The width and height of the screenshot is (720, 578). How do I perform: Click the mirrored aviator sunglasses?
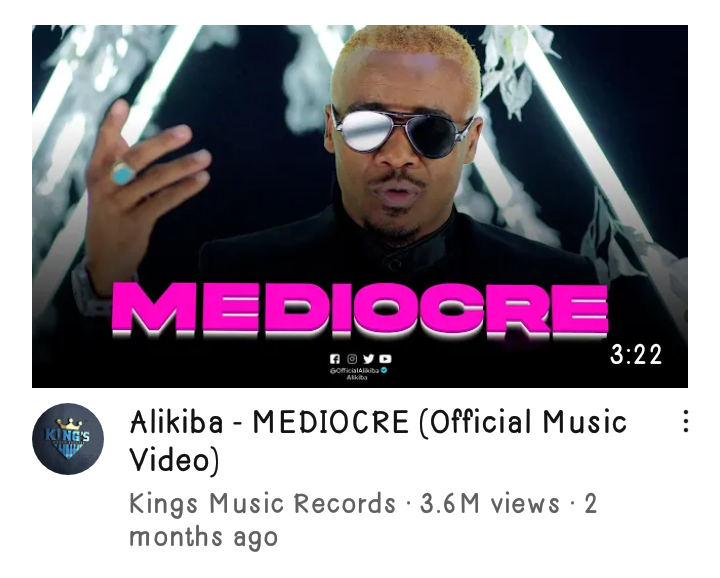click(x=402, y=132)
